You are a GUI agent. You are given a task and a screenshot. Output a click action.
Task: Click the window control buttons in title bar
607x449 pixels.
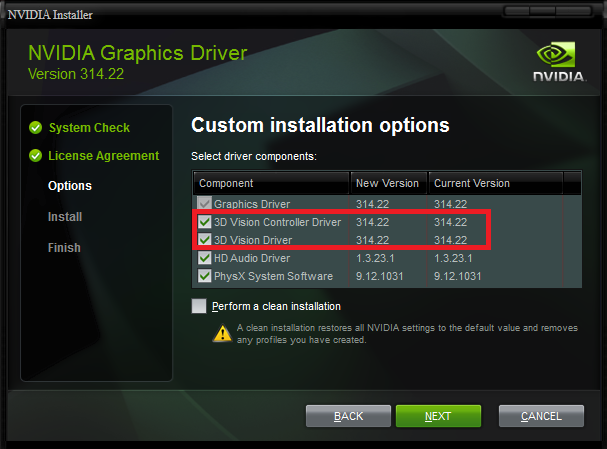pyautogui.click(x=548, y=11)
